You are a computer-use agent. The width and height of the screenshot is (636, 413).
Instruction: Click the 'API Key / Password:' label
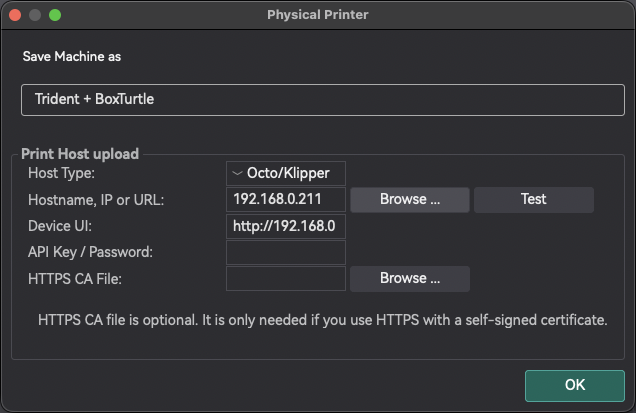tap(90, 252)
